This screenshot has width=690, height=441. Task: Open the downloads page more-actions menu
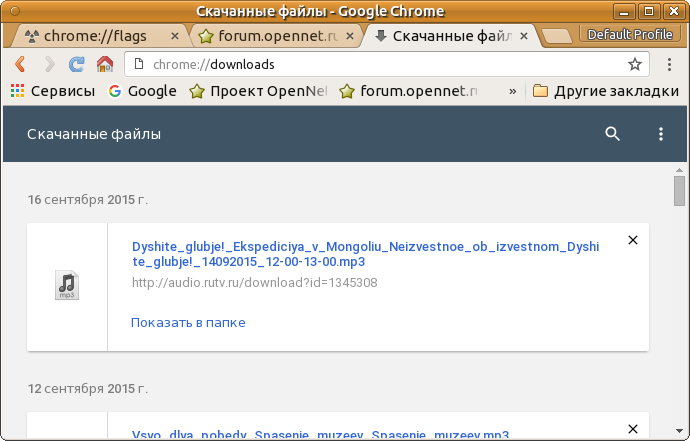click(x=660, y=134)
